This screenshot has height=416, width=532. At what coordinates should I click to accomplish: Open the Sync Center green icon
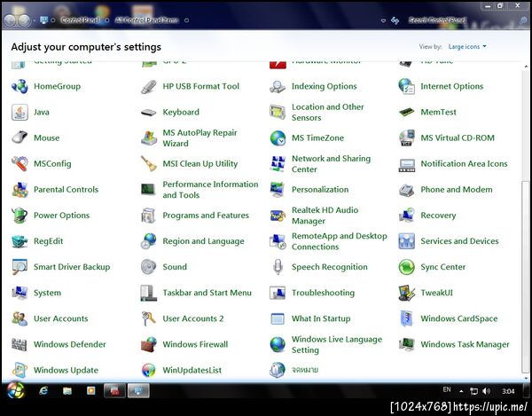(406, 267)
